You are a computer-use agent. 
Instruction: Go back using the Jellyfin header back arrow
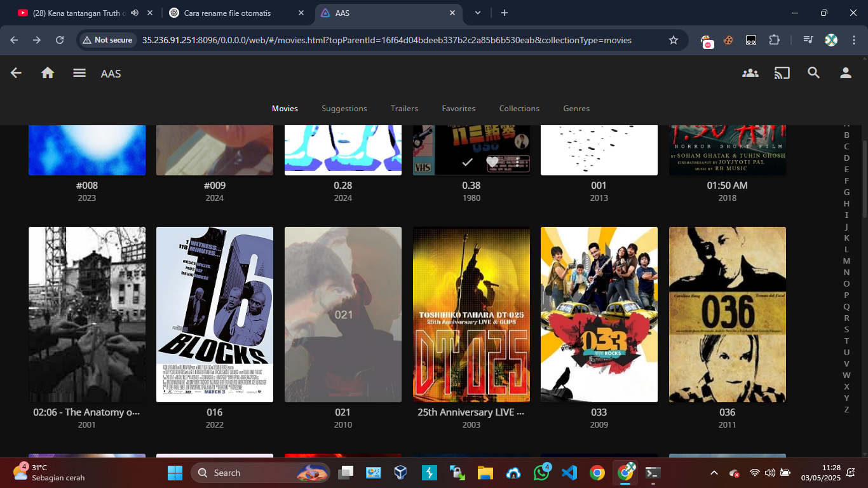click(16, 73)
